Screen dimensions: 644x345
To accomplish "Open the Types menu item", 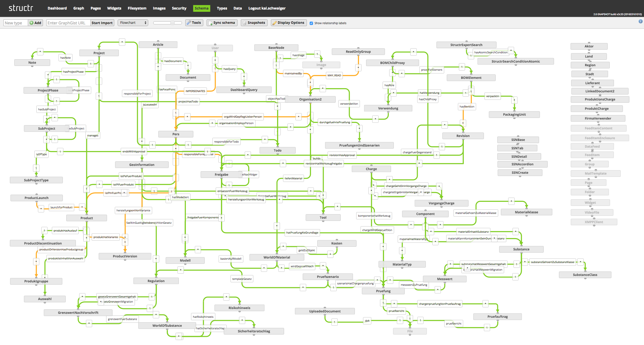I will [x=222, y=8].
